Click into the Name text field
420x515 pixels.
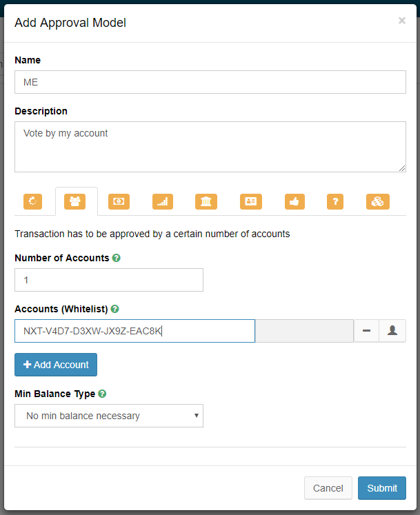point(210,82)
